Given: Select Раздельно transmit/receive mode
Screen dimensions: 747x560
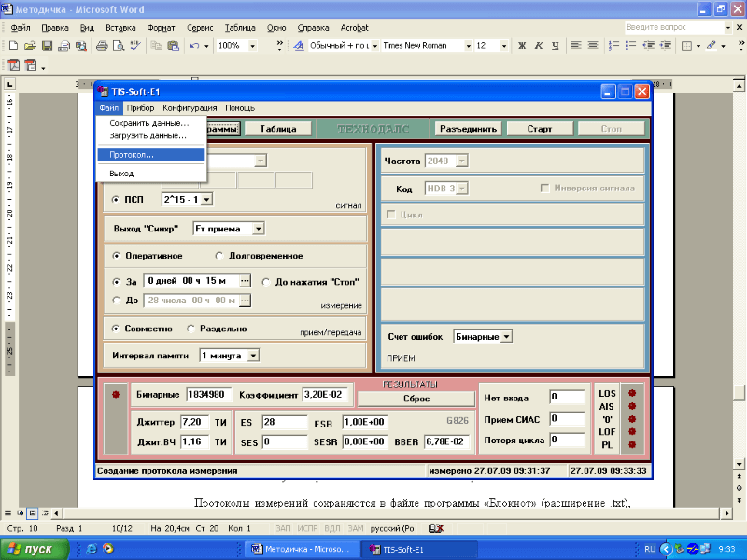Looking at the screenshot, I should (190, 329).
